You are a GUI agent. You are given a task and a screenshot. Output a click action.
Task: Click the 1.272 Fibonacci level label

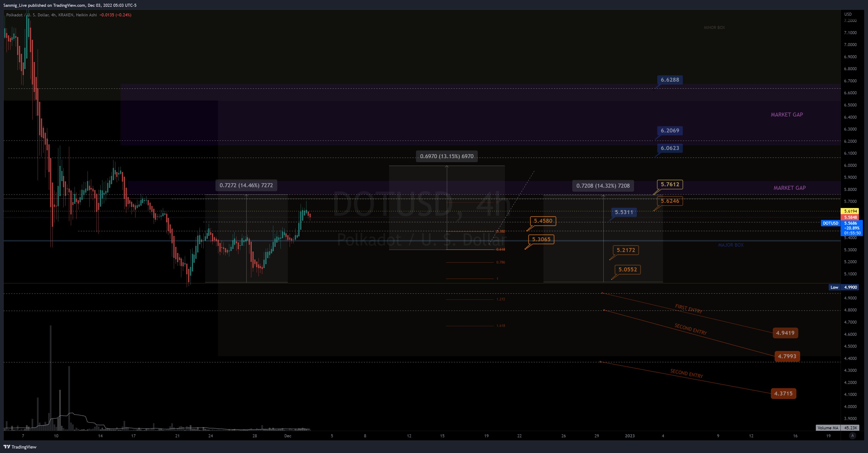point(500,299)
